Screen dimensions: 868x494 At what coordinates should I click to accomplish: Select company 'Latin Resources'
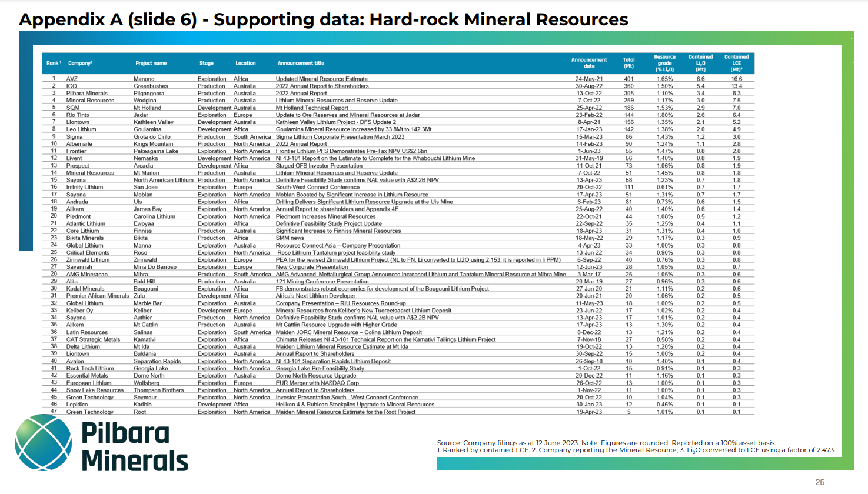[x=87, y=332]
